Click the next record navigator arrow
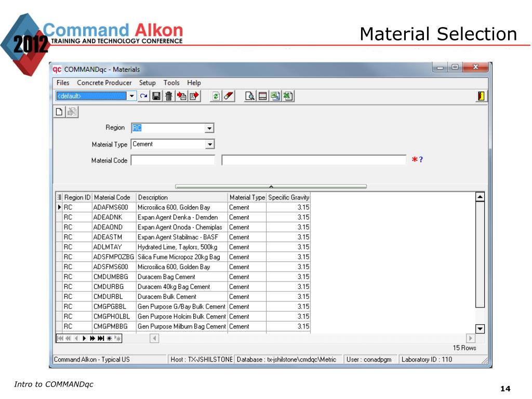The height and width of the screenshot is (399, 532). point(84,338)
